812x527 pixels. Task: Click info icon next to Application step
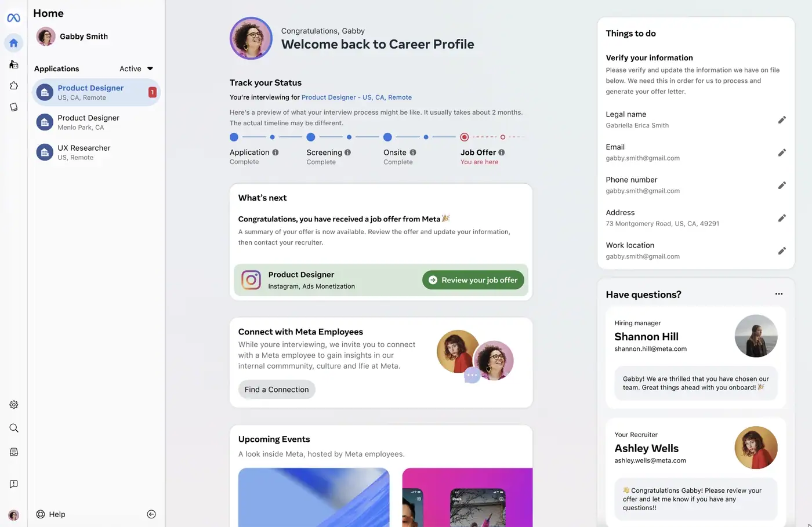point(275,152)
